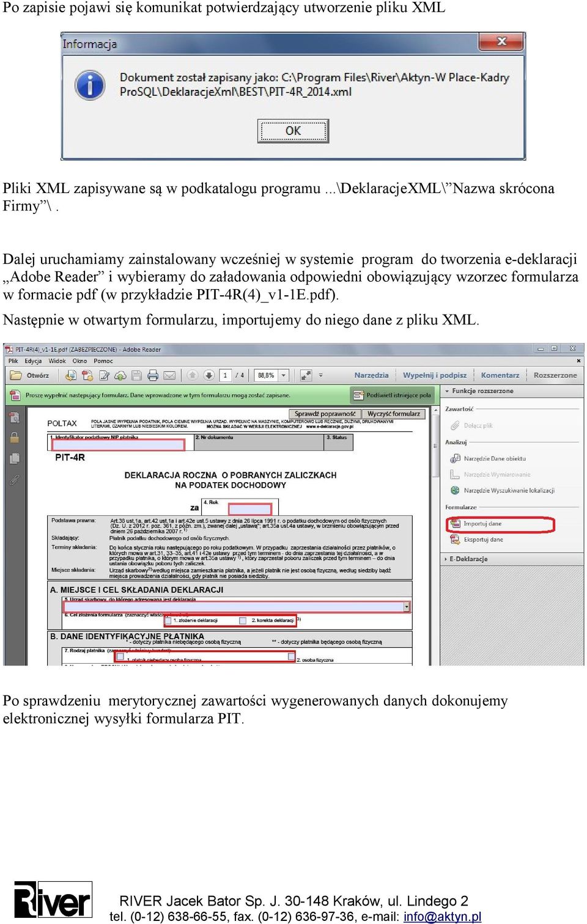Click Dołącz plik paperclip item

tap(472, 425)
